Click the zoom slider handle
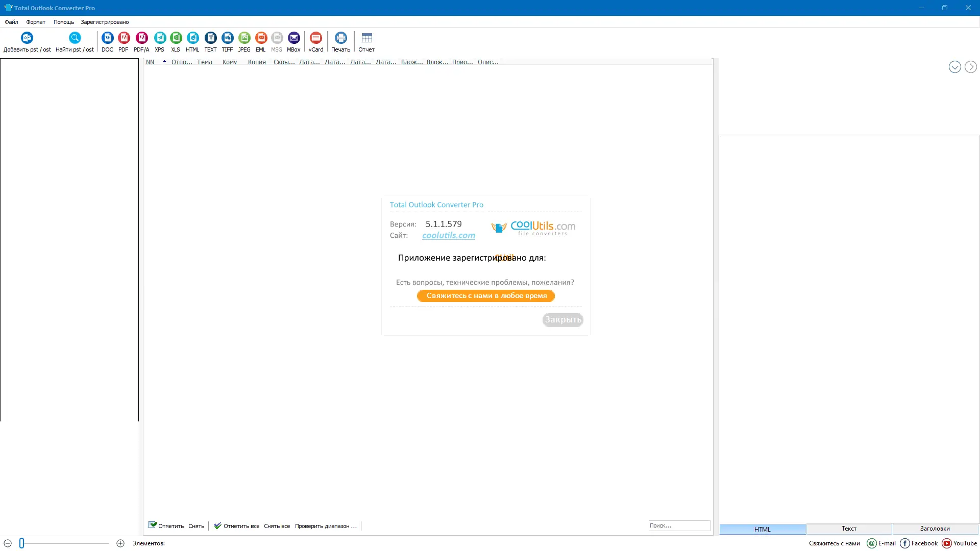980x551 pixels. (22, 543)
